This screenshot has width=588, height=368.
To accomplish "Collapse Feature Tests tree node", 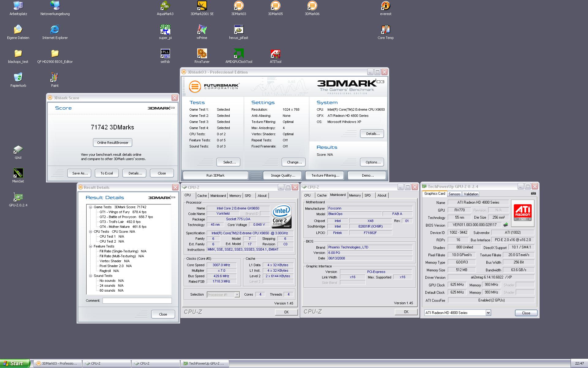I will click(x=91, y=246).
